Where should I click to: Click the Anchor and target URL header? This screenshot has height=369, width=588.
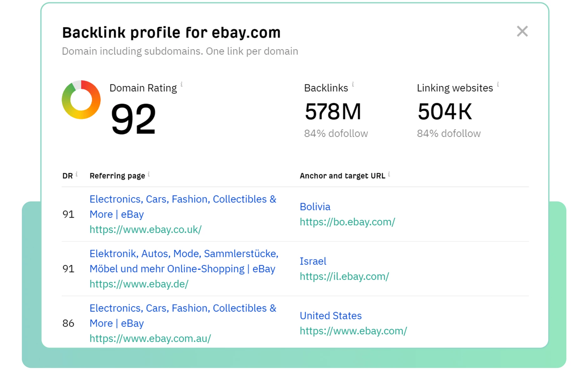click(x=342, y=176)
